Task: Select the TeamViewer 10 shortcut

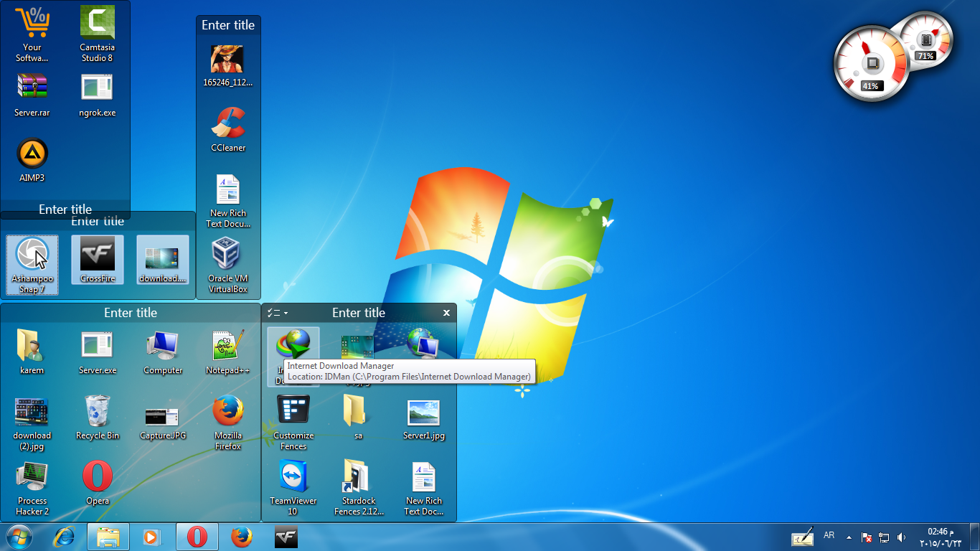Action: point(293,488)
